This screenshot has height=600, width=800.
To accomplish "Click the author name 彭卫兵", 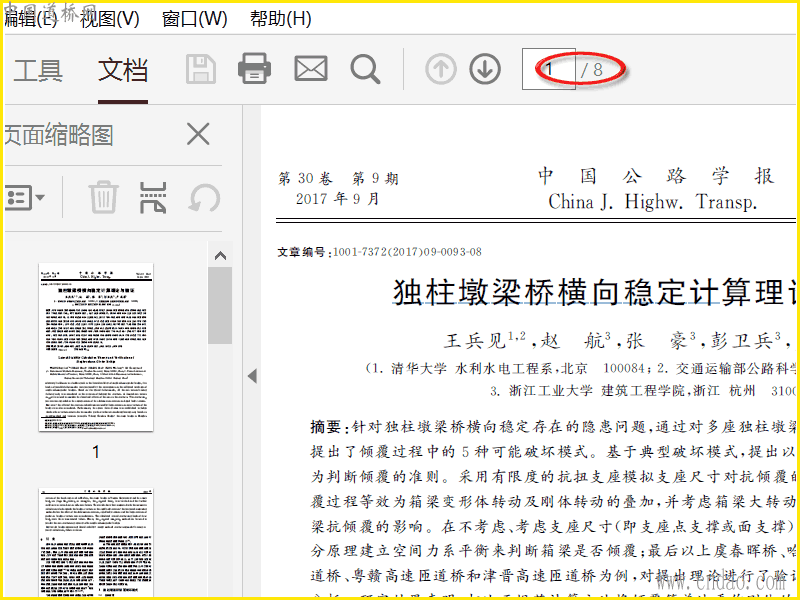I will click(740, 340).
